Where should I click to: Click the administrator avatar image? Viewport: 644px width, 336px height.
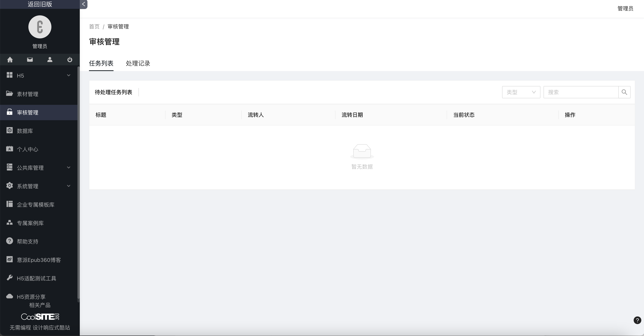pos(40,27)
